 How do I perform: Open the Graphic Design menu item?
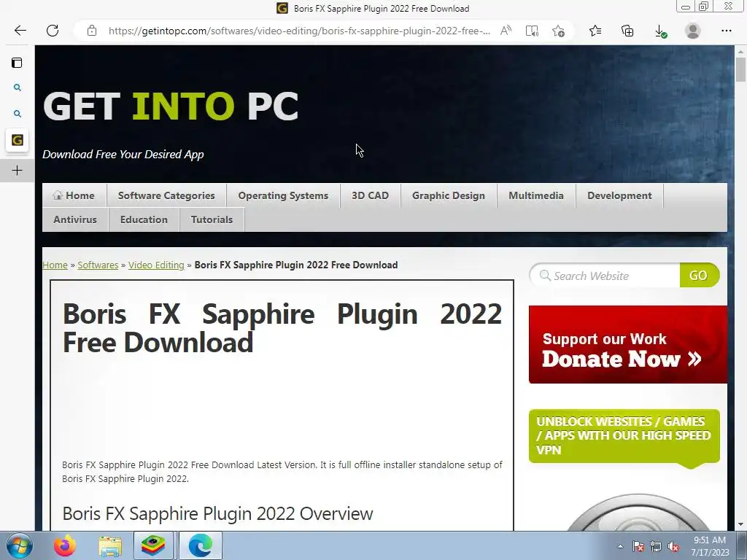click(449, 195)
